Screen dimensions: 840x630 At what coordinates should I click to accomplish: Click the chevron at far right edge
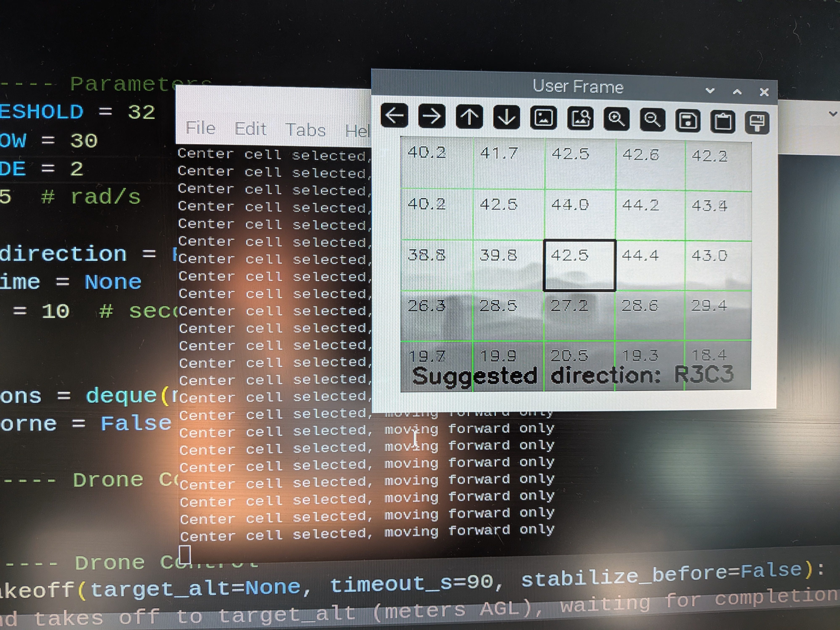coord(833,114)
